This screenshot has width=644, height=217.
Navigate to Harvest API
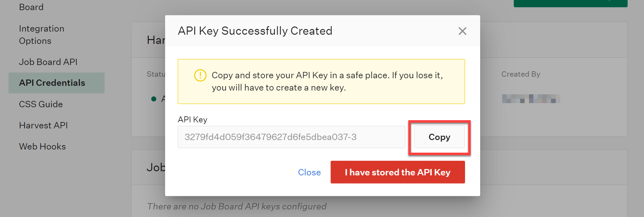[x=43, y=125]
